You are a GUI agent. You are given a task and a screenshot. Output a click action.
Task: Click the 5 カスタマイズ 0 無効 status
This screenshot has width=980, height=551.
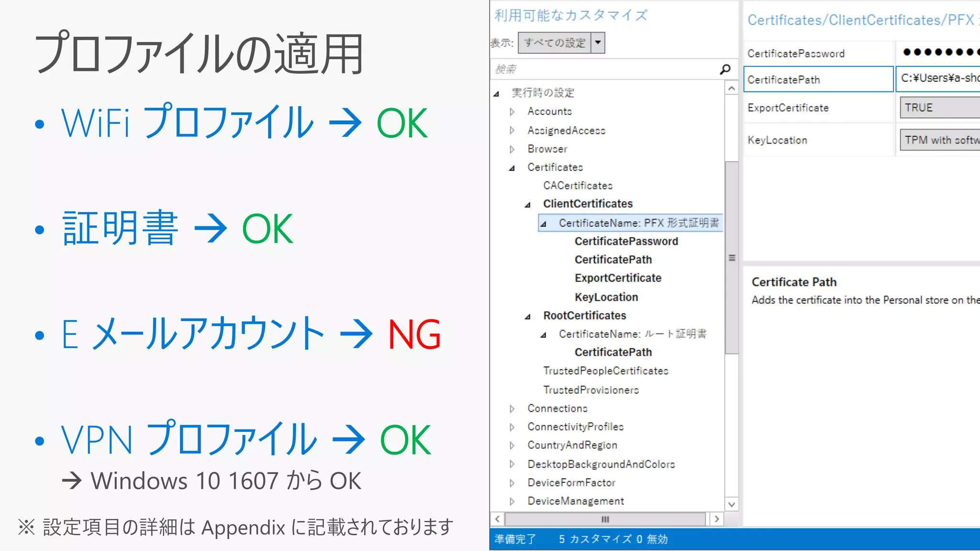click(613, 539)
